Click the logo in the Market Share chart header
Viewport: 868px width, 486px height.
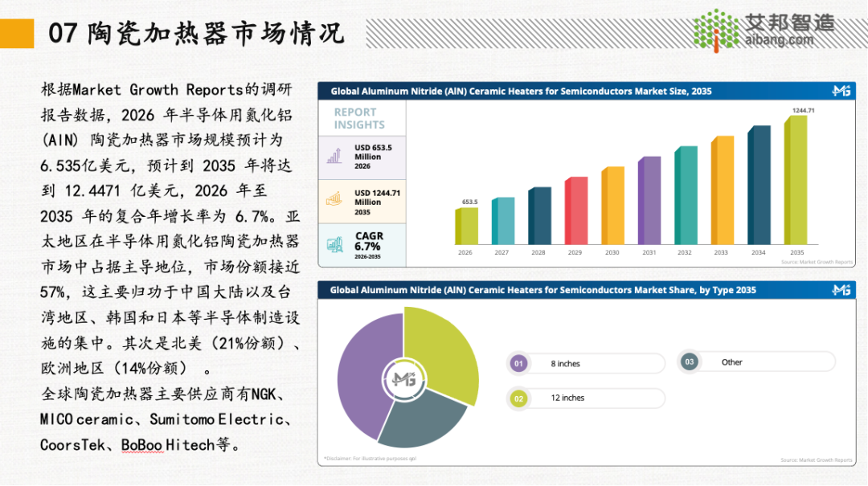[x=841, y=290]
